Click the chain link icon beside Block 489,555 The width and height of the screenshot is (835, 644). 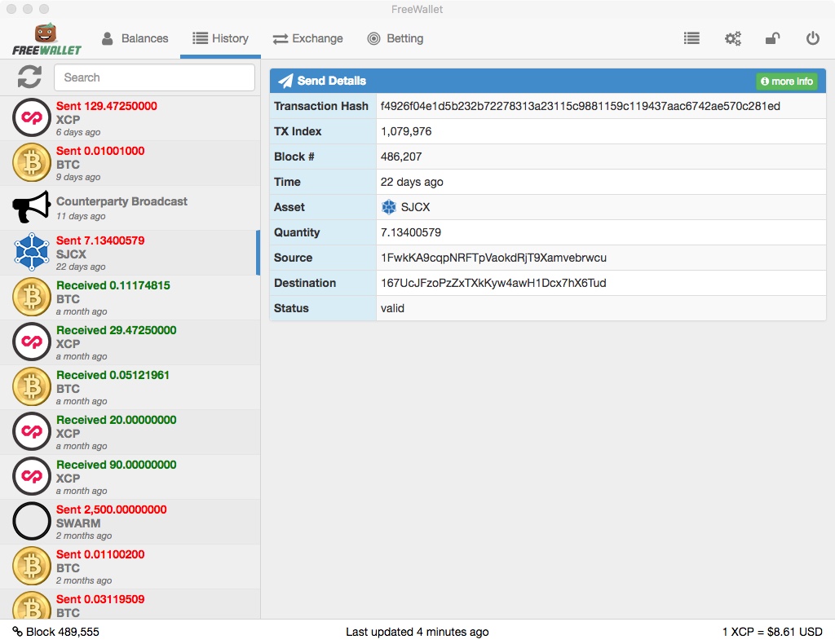(x=18, y=632)
